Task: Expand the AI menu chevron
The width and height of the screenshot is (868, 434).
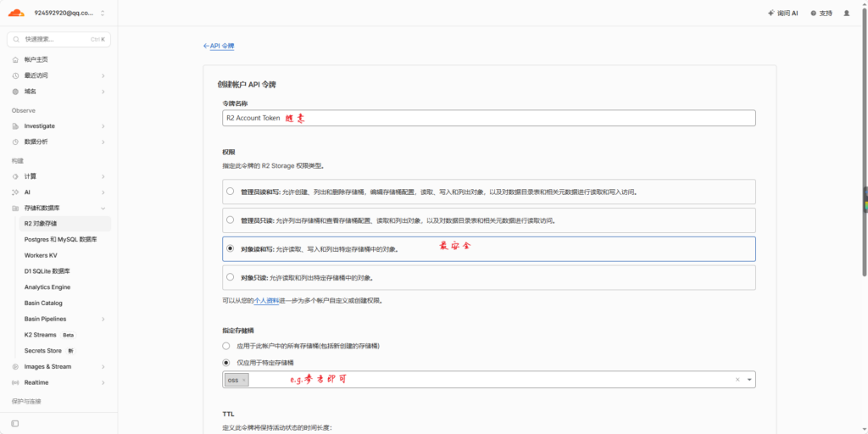Action: coord(103,192)
